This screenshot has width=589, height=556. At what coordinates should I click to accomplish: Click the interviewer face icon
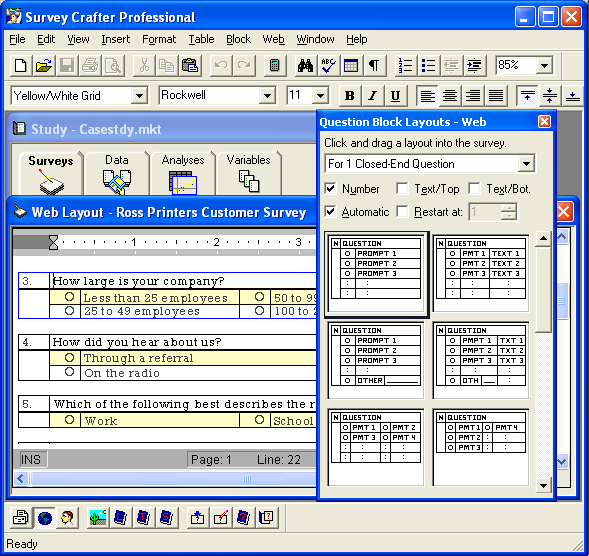click(x=68, y=518)
